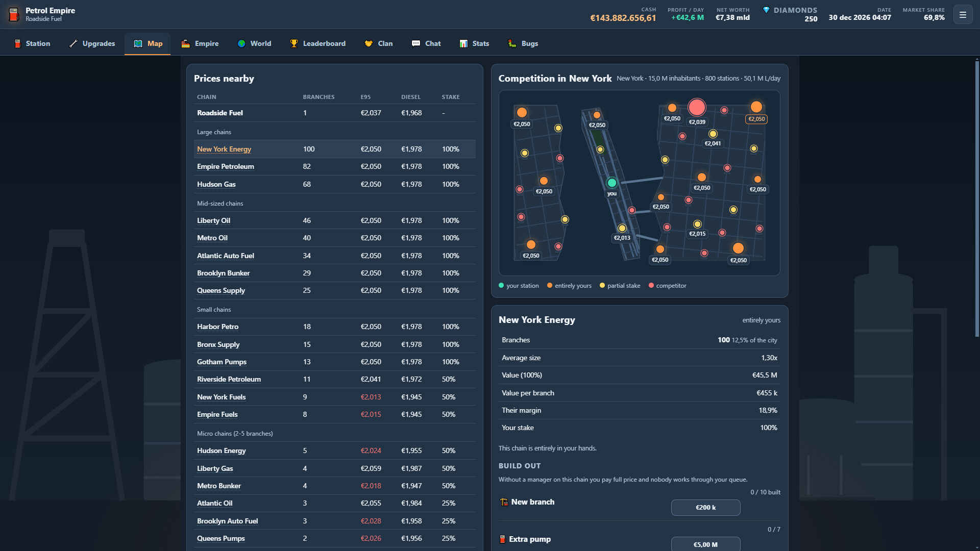Go to the Empire tab
The height and width of the screenshot is (551, 980).
click(200, 43)
